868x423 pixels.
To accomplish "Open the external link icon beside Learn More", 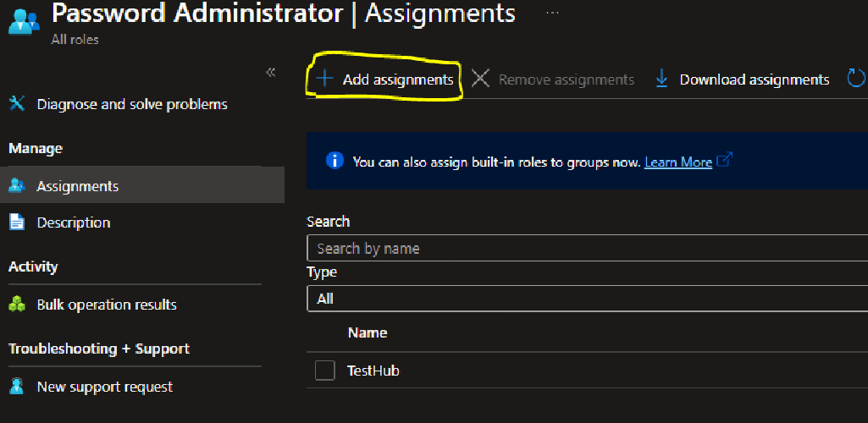I will (x=725, y=161).
